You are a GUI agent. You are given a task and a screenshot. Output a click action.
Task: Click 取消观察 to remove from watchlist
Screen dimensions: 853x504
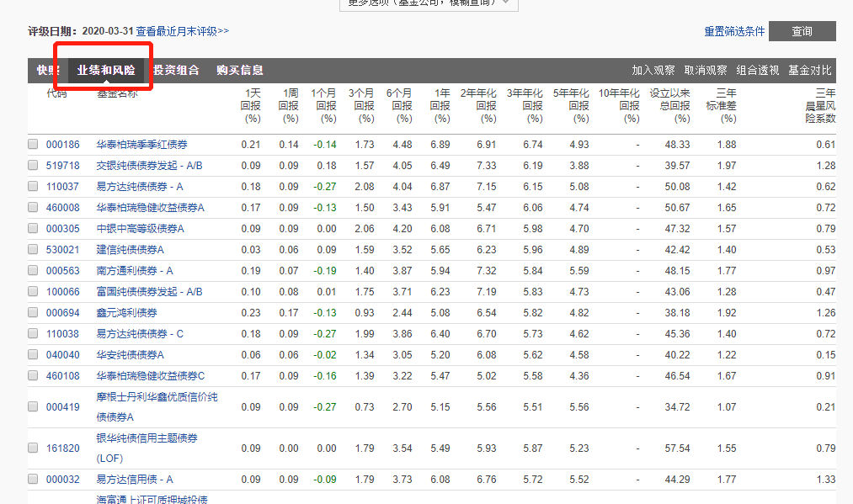pyautogui.click(x=706, y=71)
